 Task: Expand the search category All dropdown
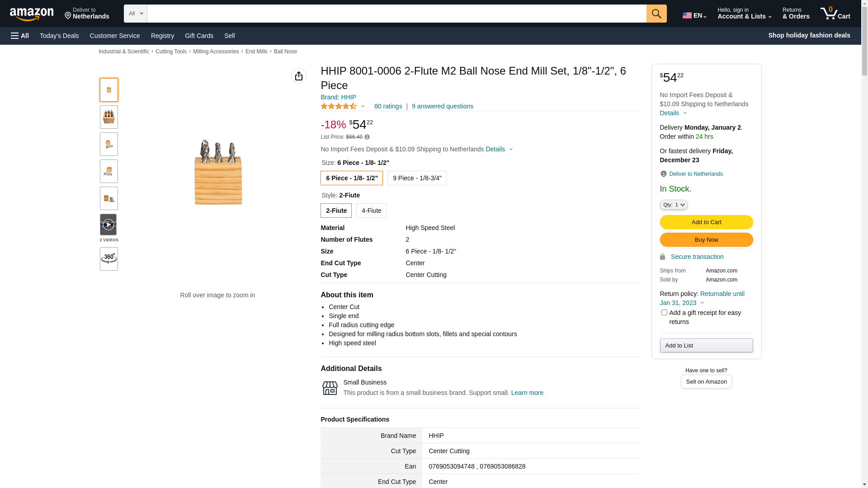pos(136,14)
